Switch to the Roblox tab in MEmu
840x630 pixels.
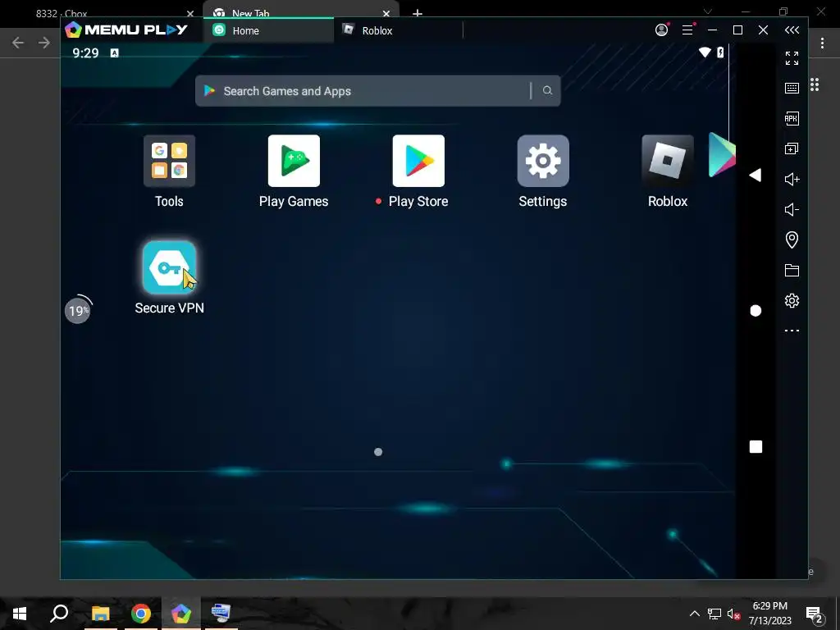tap(398, 30)
